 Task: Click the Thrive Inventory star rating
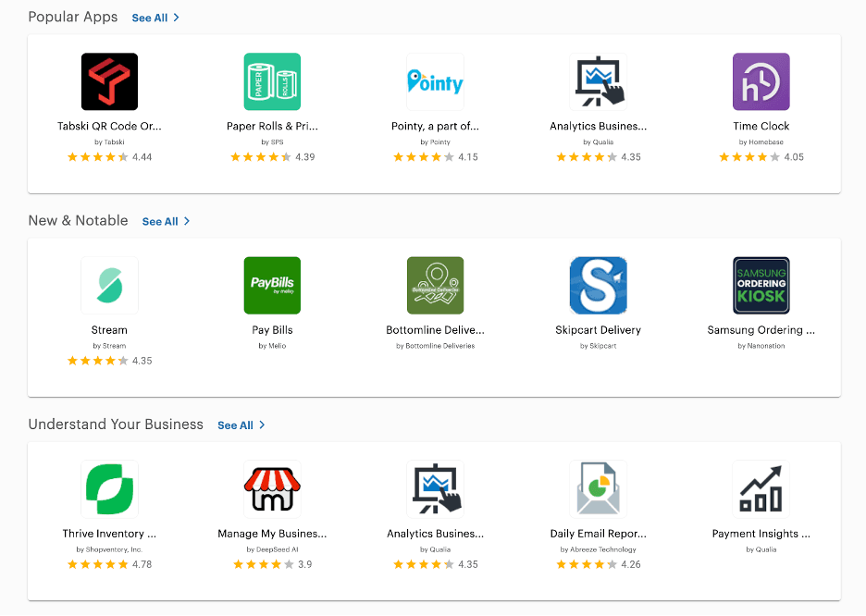pos(97,564)
